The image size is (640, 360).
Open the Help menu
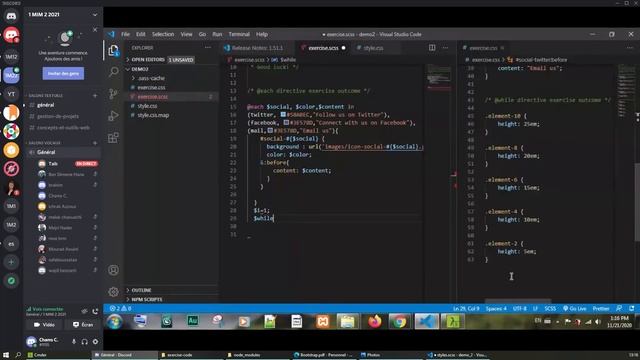pyautogui.click(x=262, y=34)
